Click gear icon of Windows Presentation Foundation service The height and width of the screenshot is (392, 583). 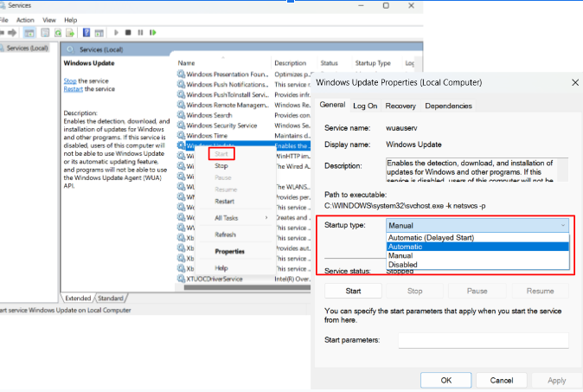click(181, 74)
